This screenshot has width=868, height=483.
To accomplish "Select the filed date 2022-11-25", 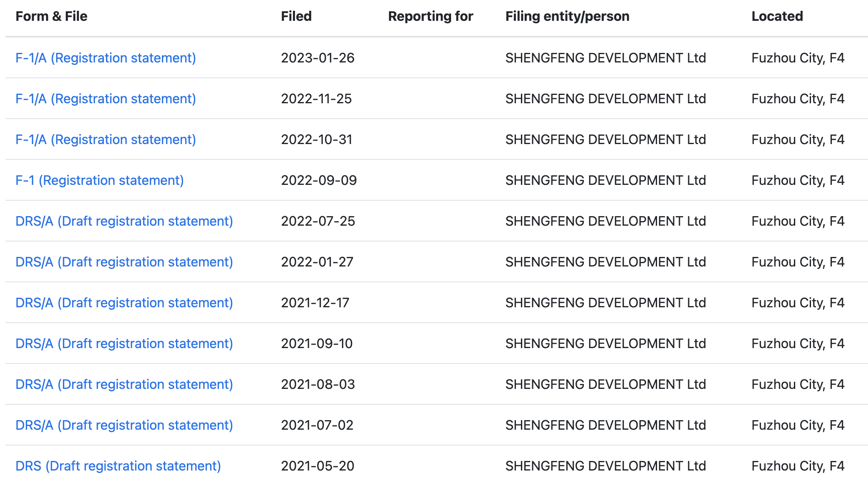I will [316, 99].
